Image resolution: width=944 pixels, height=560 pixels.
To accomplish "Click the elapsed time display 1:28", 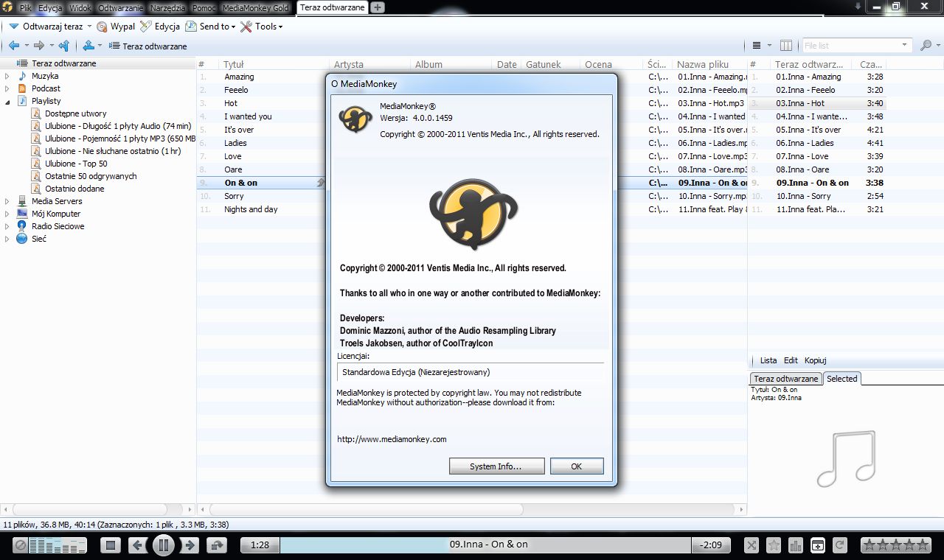I will point(260,545).
